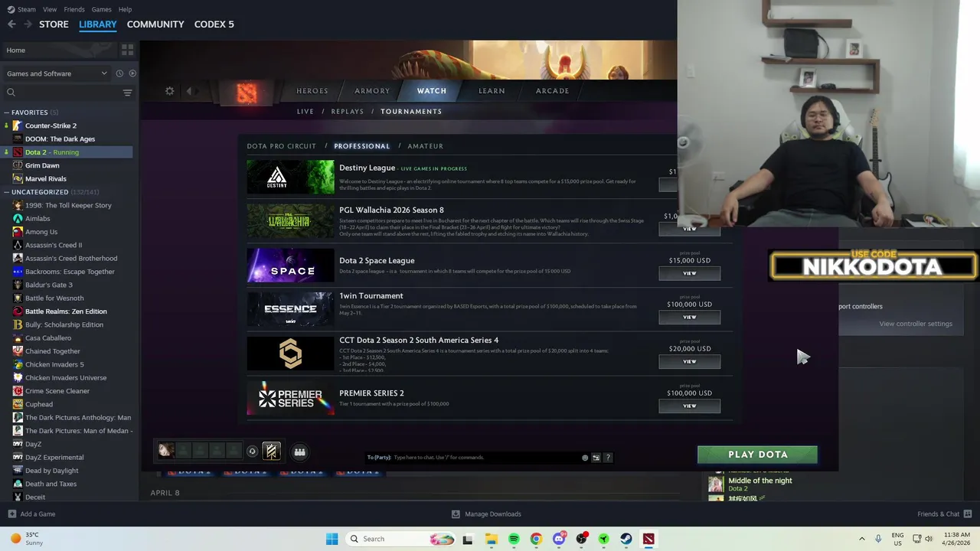Image resolution: width=980 pixels, height=551 pixels.
Task: Click the Dota 2 logo home button
Action: [247, 93]
